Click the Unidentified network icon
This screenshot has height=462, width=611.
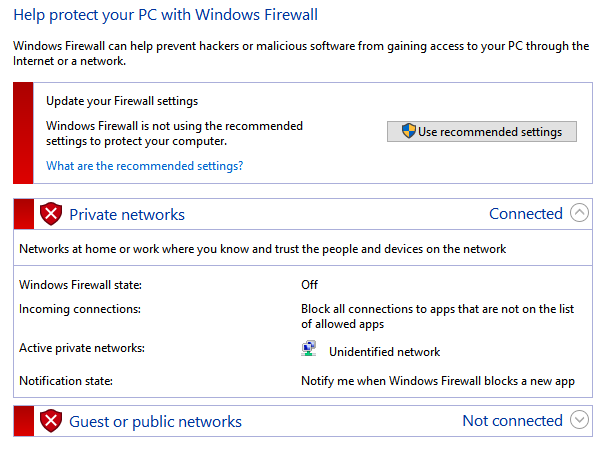(x=309, y=349)
